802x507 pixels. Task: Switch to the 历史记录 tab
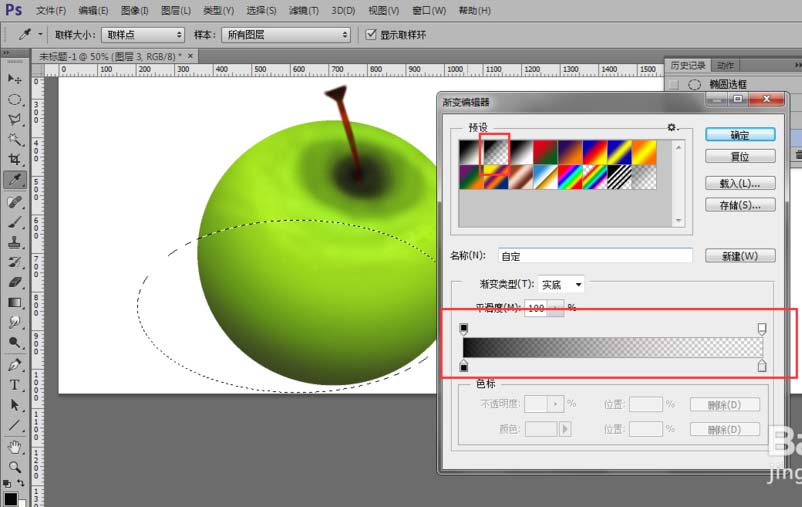click(688, 65)
